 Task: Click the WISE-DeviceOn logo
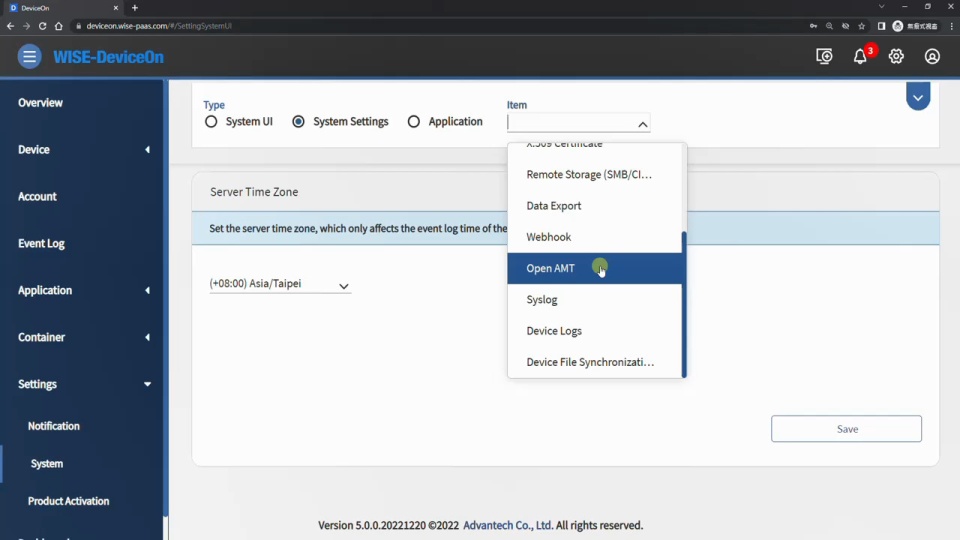point(108,57)
